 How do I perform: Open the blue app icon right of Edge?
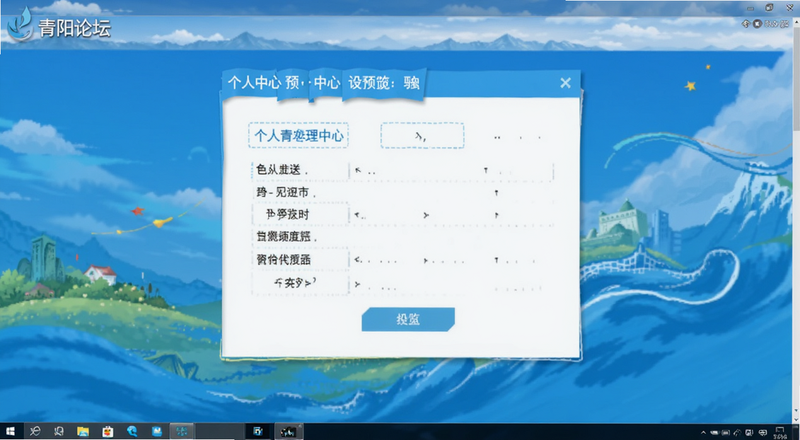pyautogui.click(x=157, y=431)
